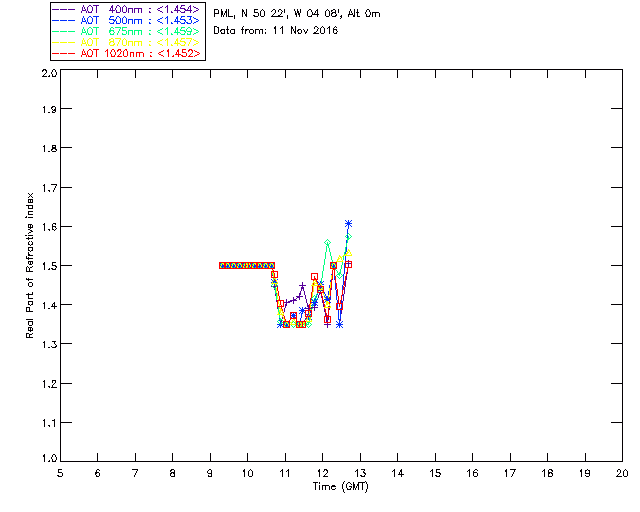Click the purple plus peak near 11.5 GMT
Screen dimensions: 640x512
coord(302,285)
